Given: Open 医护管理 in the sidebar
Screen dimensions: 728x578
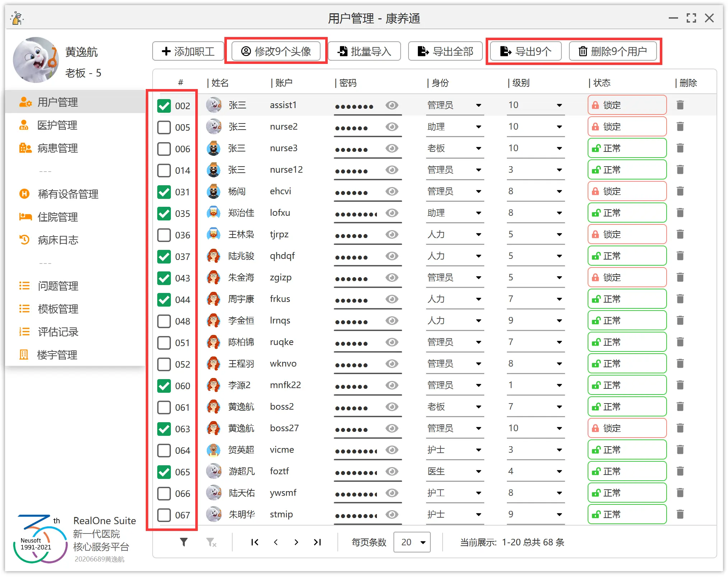Looking at the screenshot, I should 57,125.
